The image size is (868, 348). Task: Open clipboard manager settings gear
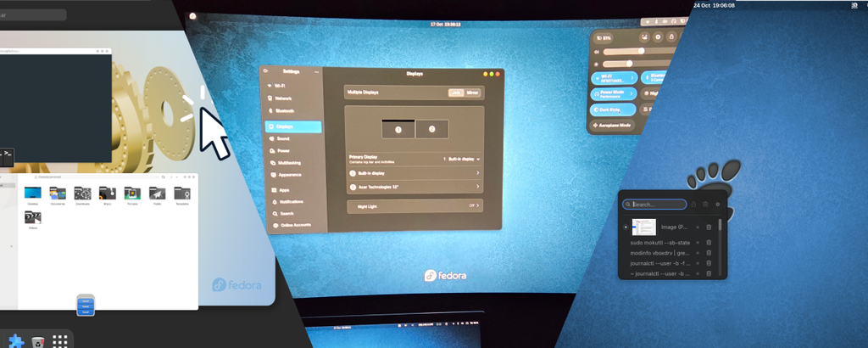coord(717,205)
